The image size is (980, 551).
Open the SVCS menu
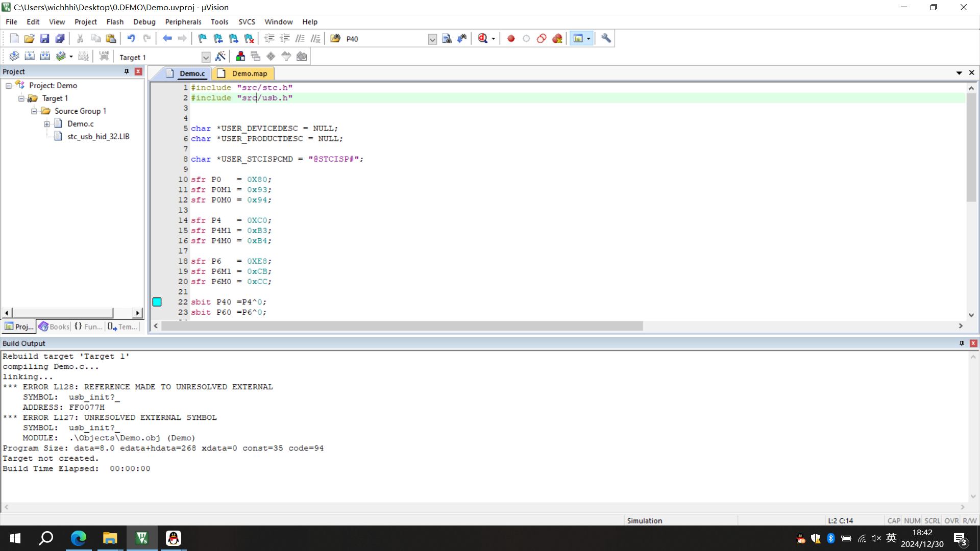[x=247, y=22]
